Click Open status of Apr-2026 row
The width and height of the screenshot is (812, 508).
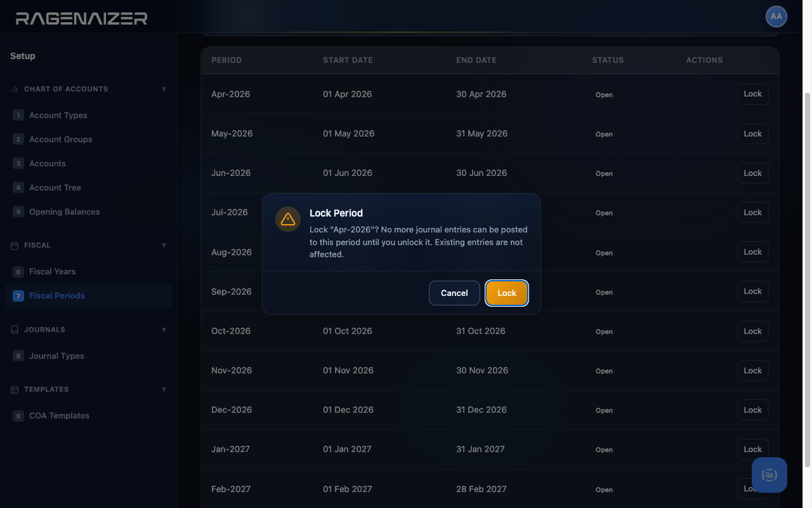(x=604, y=95)
